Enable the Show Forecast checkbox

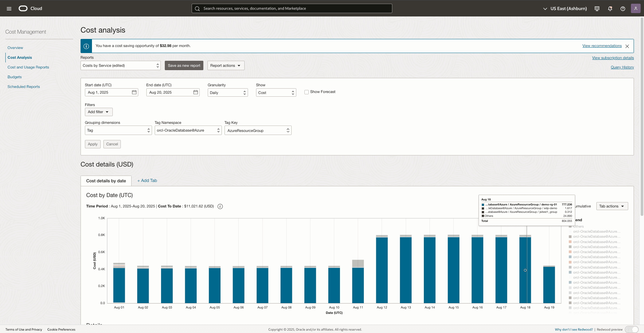tap(306, 92)
